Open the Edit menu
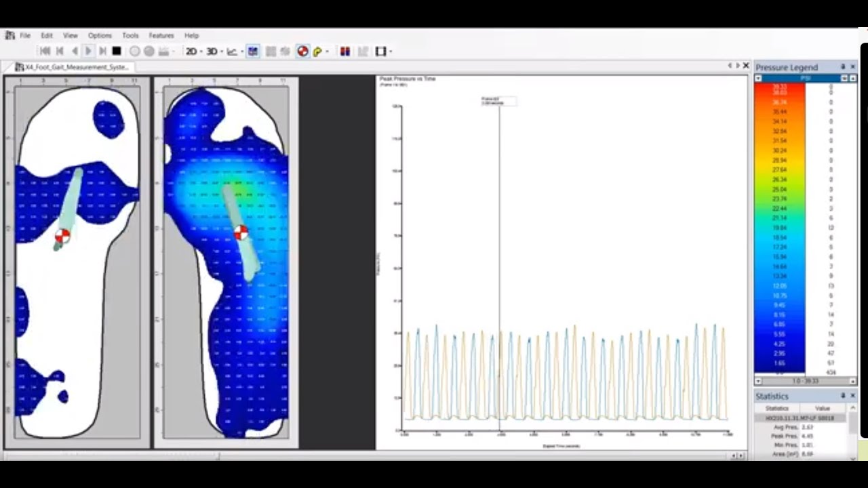868x488 pixels. (47, 35)
